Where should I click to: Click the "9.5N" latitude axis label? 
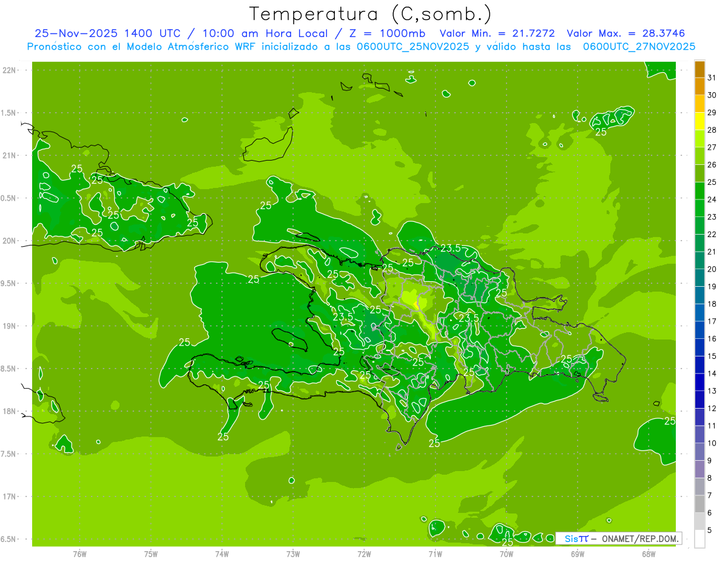point(9,284)
